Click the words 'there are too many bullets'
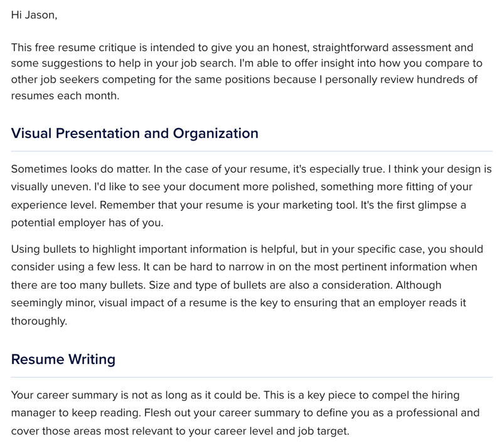The image size is (502, 448). click(78, 285)
